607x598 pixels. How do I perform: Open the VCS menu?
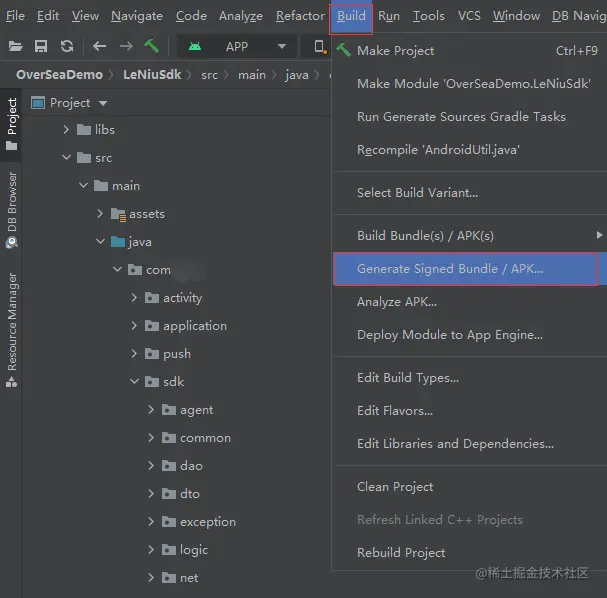(x=469, y=16)
